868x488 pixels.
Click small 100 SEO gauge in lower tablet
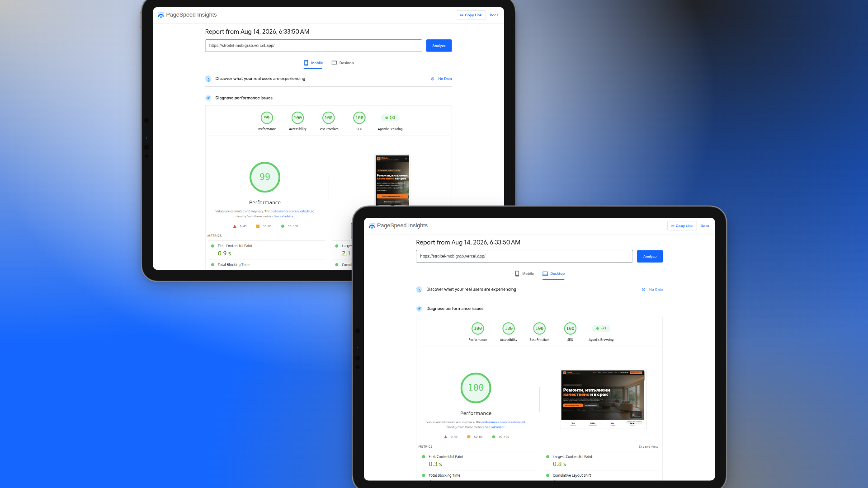pos(570,328)
